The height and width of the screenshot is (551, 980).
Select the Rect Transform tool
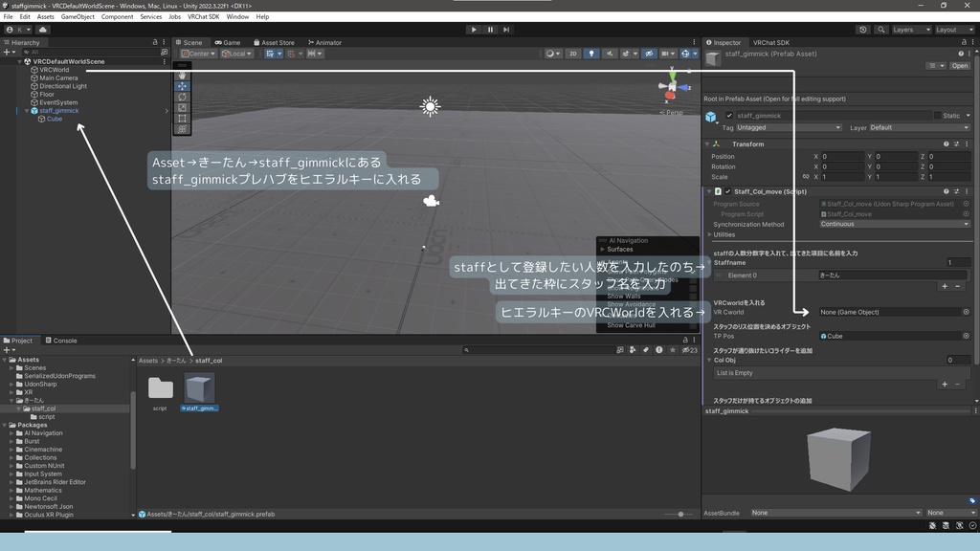pos(182,116)
